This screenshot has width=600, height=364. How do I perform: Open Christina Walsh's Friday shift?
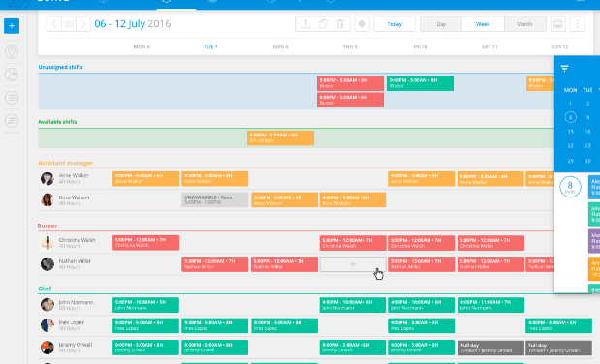tap(422, 243)
